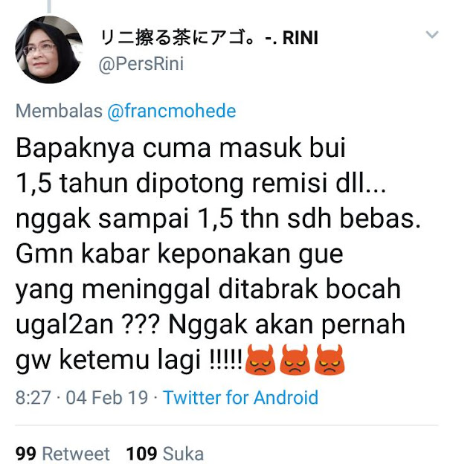Screen dimensions: 453x476
Task: Open the @francmohede mention link
Action: tap(172, 111)
